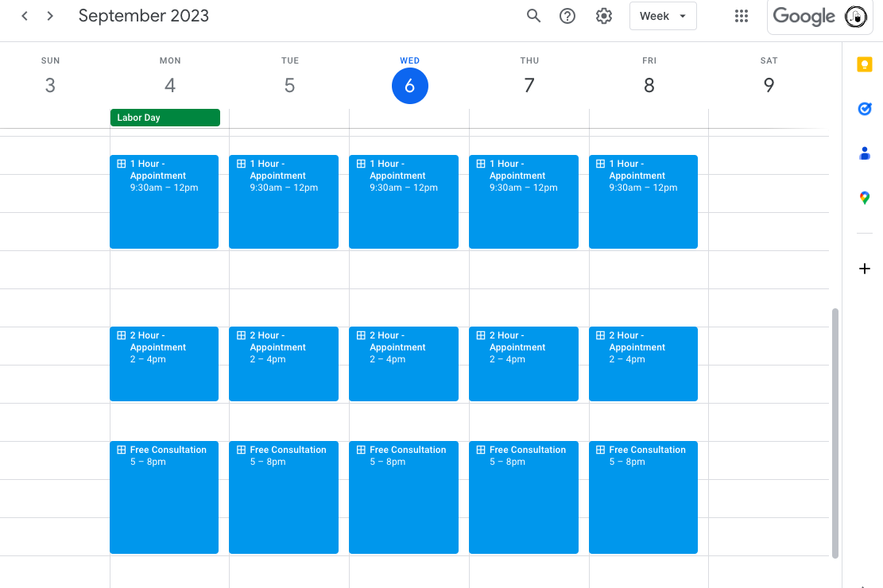Open the Settings gear menu
This screenshot has width=883, height=588.
click(604, 16)
